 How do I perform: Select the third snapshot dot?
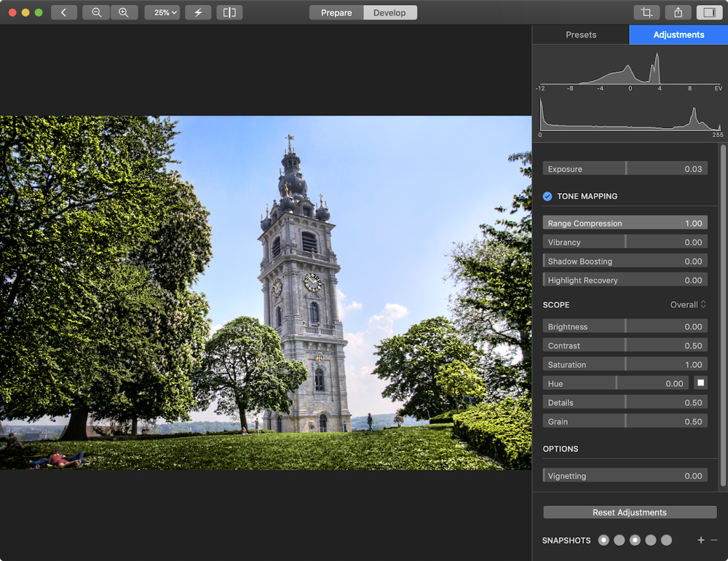coord(635,540)
